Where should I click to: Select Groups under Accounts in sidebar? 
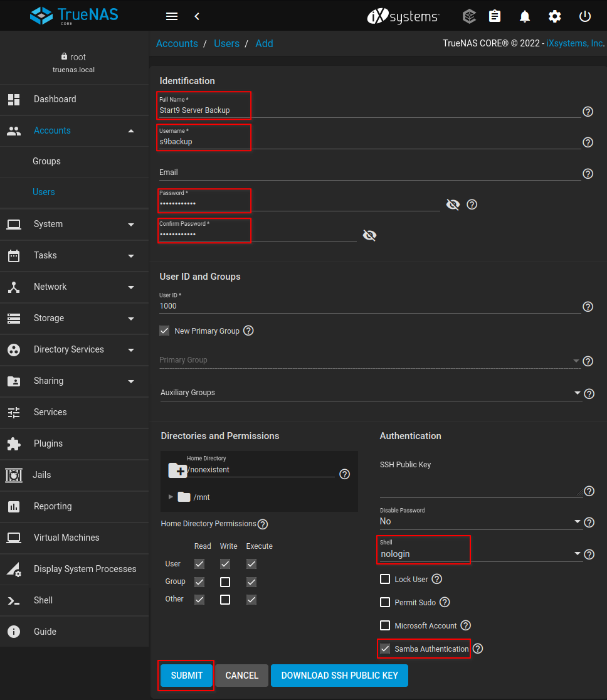click(x=46, y=161)
